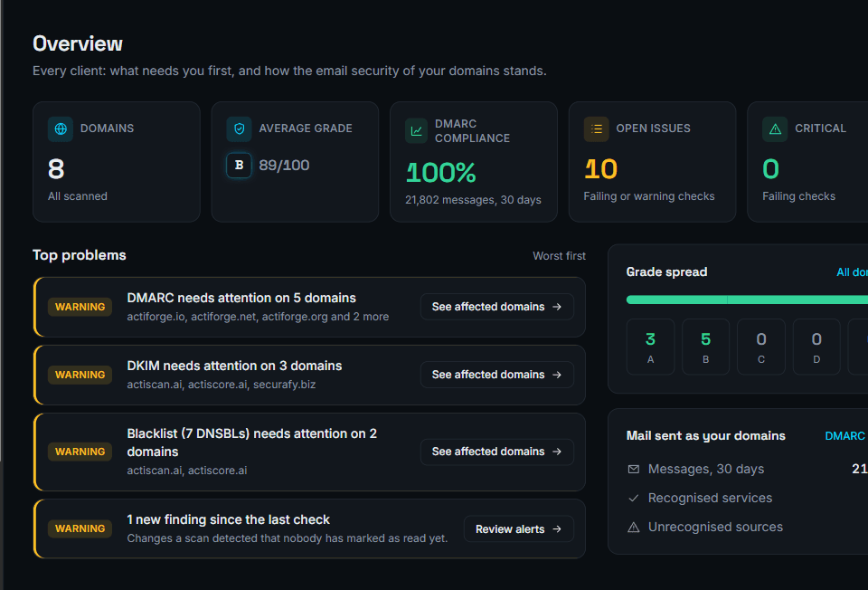
Task: Click the globe icon on Domains card
Action: point(61,128)
